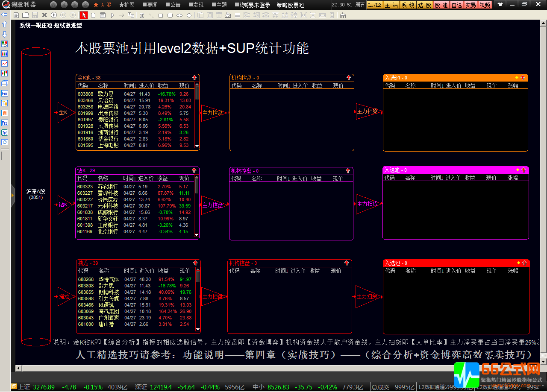Expand the 钻K panel using its red arrow
The image size is (547, 392).
pos(194,170)
